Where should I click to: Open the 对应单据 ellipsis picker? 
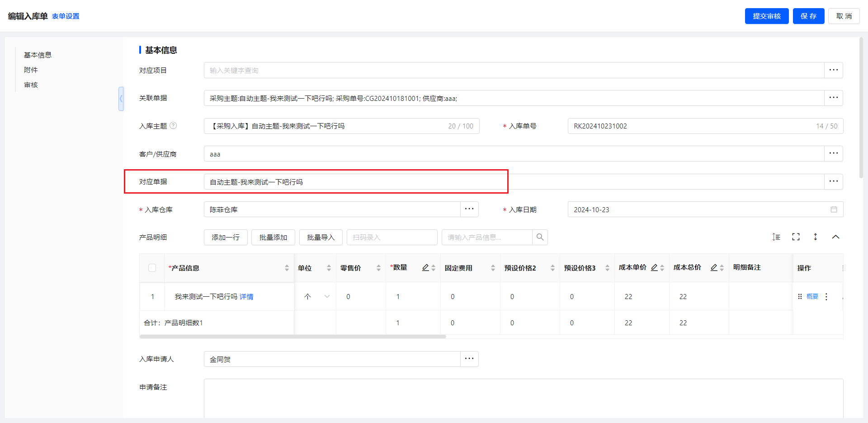[834, 182]
